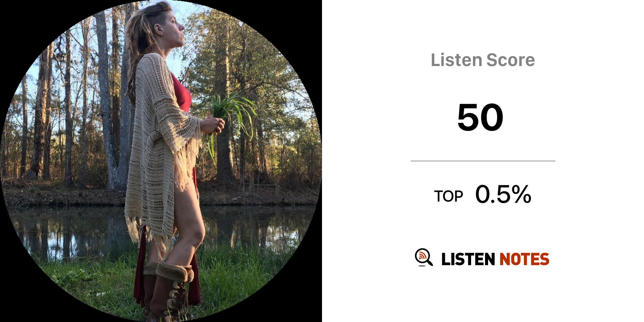Click the RSS waves inside the magnifier logo

(x=422, y=256)
